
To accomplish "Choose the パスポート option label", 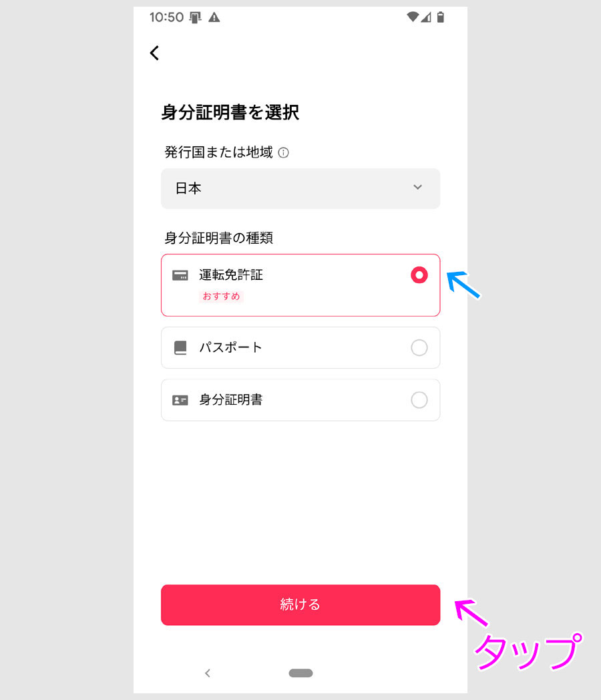I will pyautogui.click(x=230, y=347).
